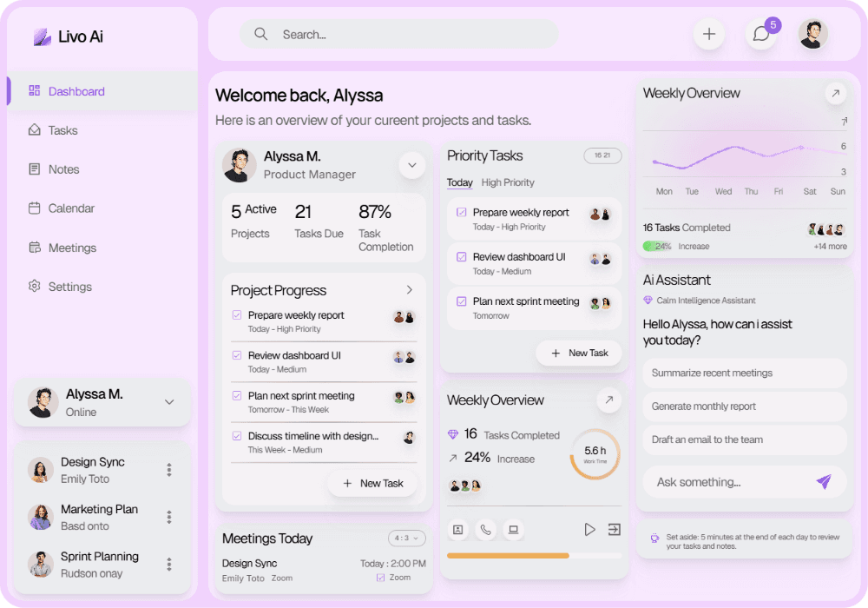Open the Meetings Today 4:3 dropdown

(x=407, y=538)
